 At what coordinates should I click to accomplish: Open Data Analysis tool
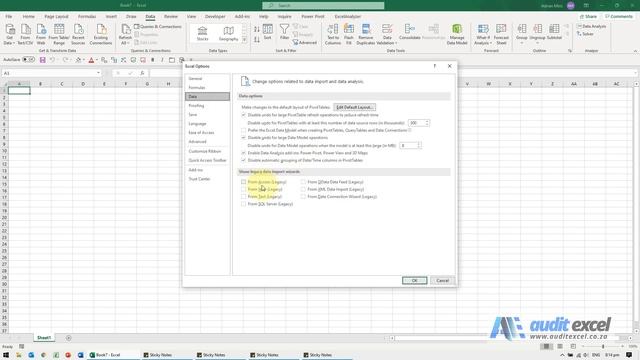591,26
